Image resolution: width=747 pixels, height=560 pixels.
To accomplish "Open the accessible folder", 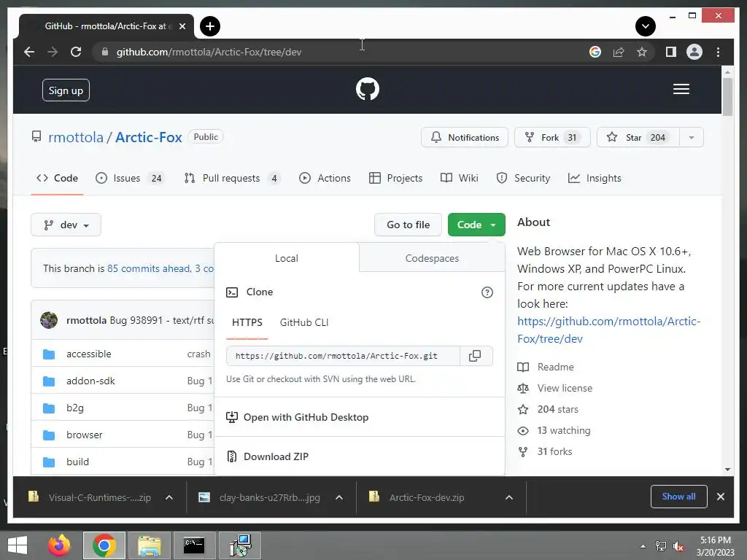I will pyautogui.click(x=88, y=354).
